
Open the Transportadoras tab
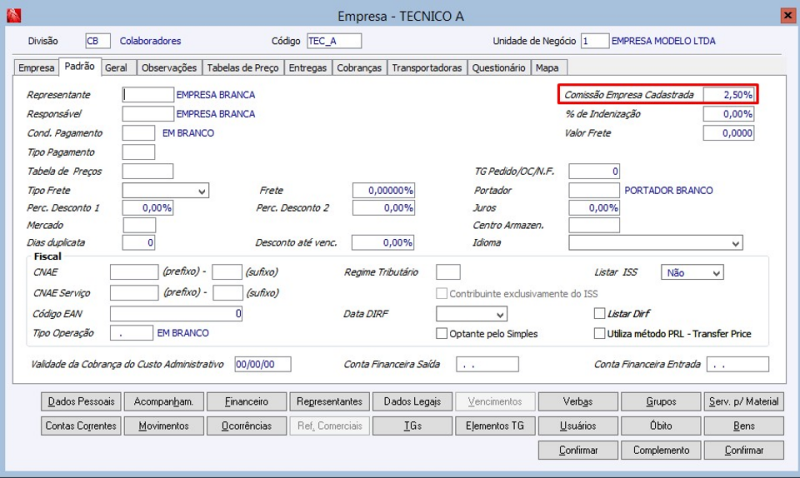click(x=427, y=68)
